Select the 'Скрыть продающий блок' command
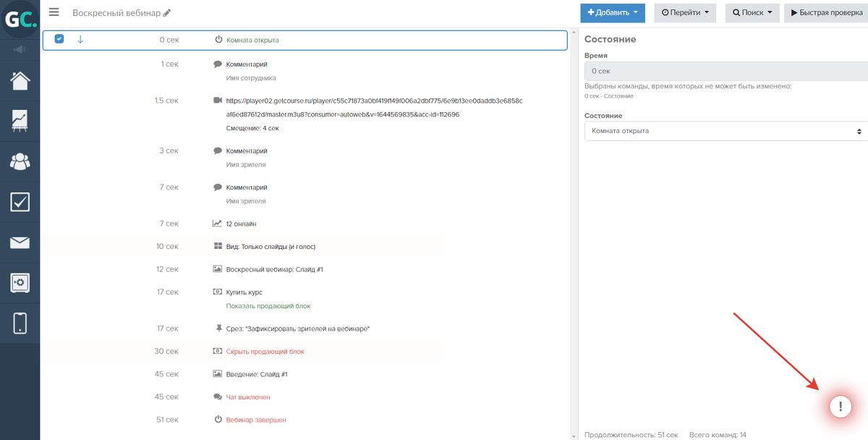868x440 pixels. click(x=265, y=352)
